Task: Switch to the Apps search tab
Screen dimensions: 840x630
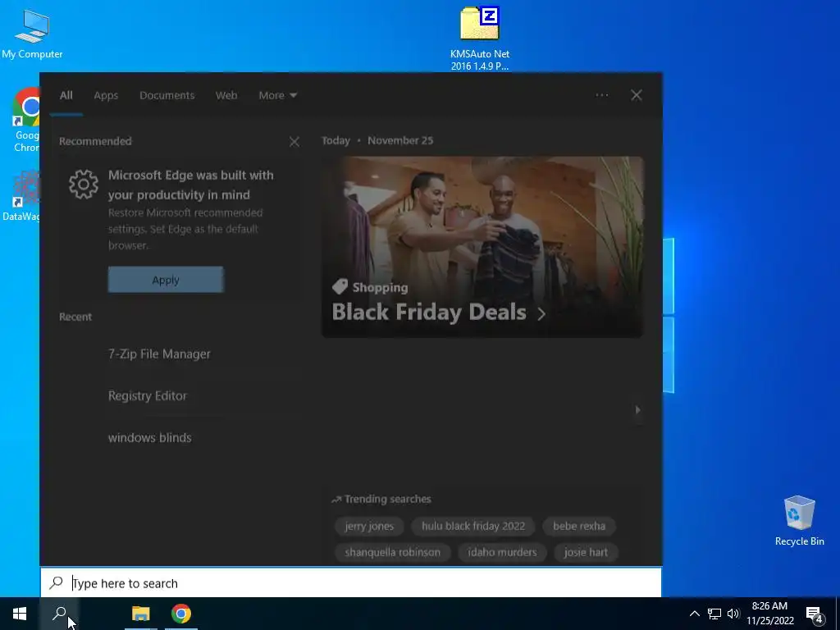Action: point(106,95)
